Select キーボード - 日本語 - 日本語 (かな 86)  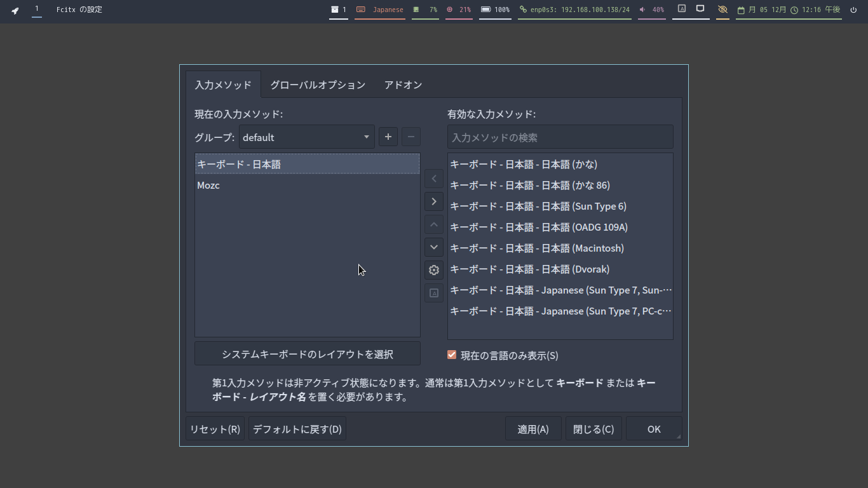click(560, 185)
